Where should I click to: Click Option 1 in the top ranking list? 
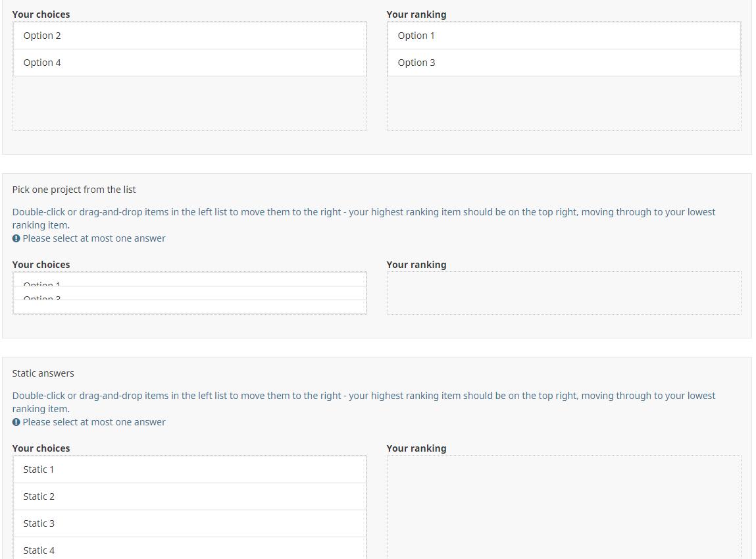pos(563,36)
